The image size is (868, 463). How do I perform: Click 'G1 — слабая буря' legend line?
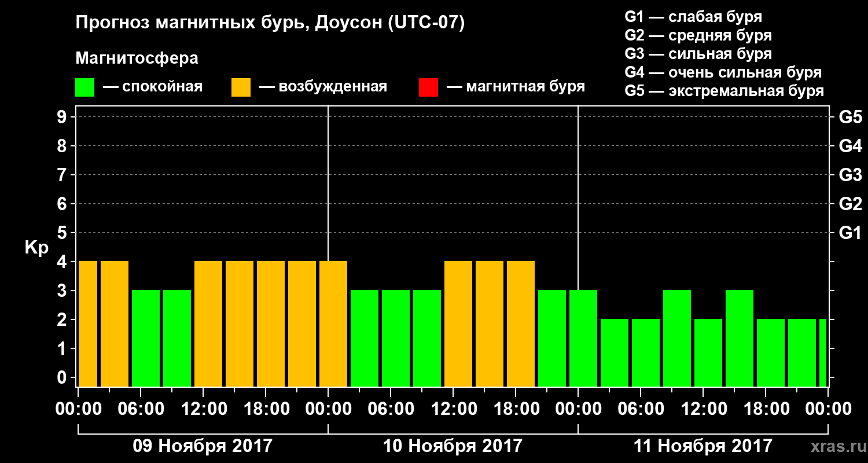pos(693,17)
